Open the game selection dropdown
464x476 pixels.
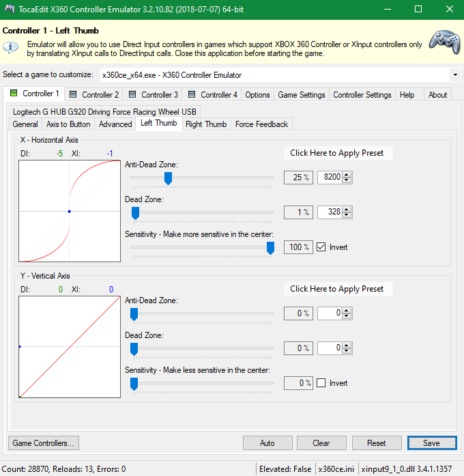[455, 74]
